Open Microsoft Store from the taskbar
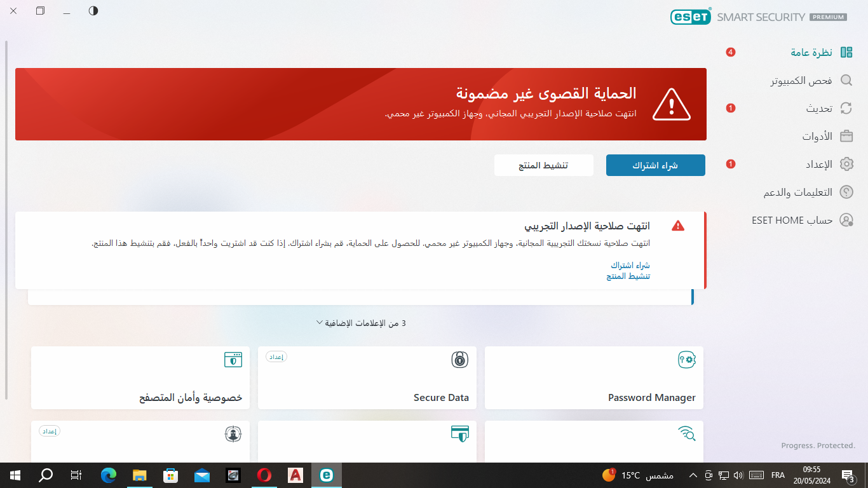This screenshot has width=868, height=488. [x=171, y=475]
